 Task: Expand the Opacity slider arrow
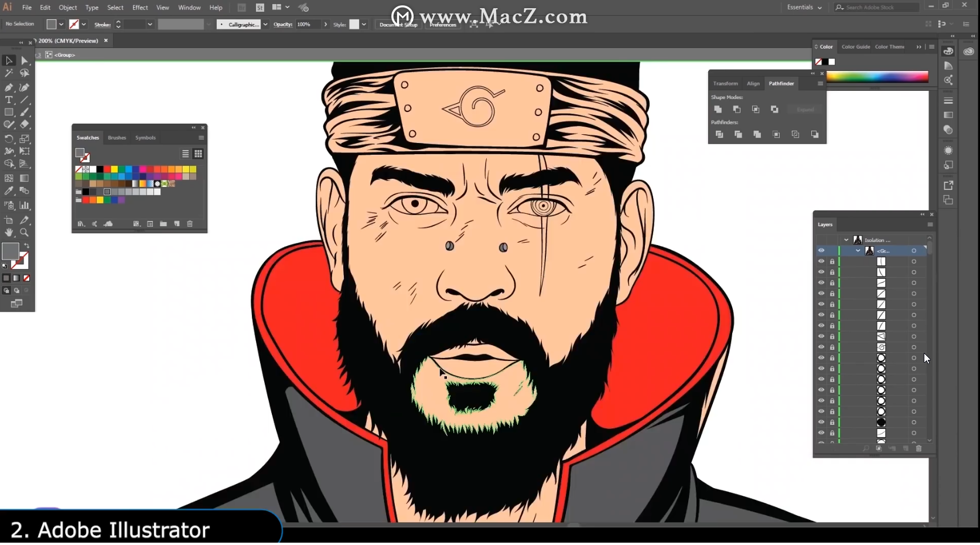(x=326, y=25)
